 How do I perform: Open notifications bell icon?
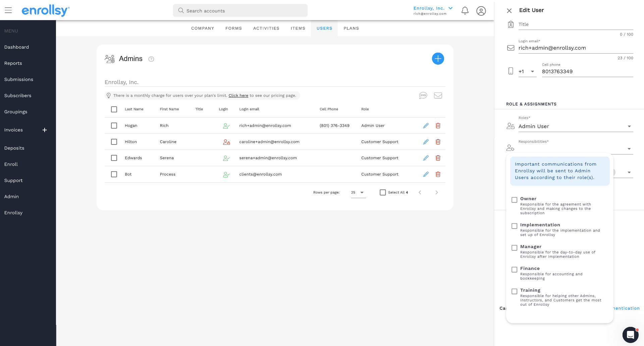click(465, 11)
